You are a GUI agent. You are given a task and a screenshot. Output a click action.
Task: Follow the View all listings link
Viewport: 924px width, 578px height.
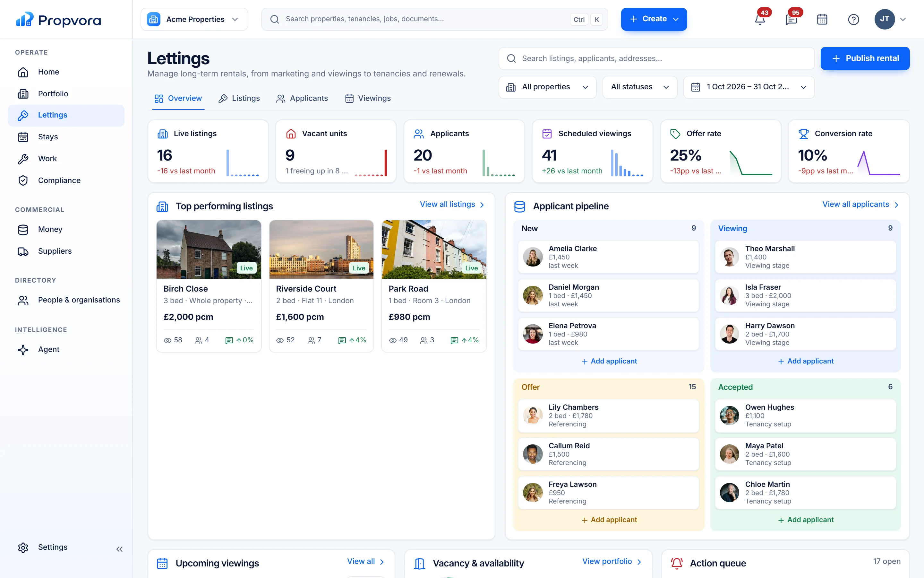point(452,205)
